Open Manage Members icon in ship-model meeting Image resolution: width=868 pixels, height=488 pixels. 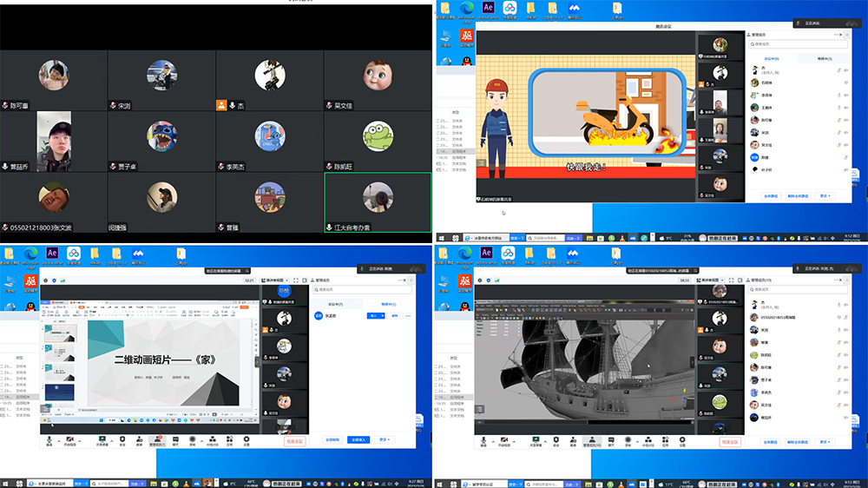pyautogui.click(x=592, y=440)
